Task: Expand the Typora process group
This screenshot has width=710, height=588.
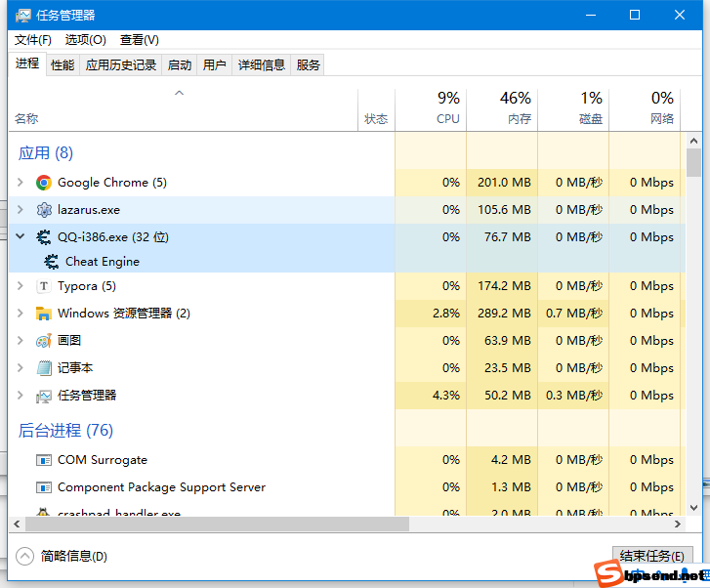Action: (x=20, y=285)
